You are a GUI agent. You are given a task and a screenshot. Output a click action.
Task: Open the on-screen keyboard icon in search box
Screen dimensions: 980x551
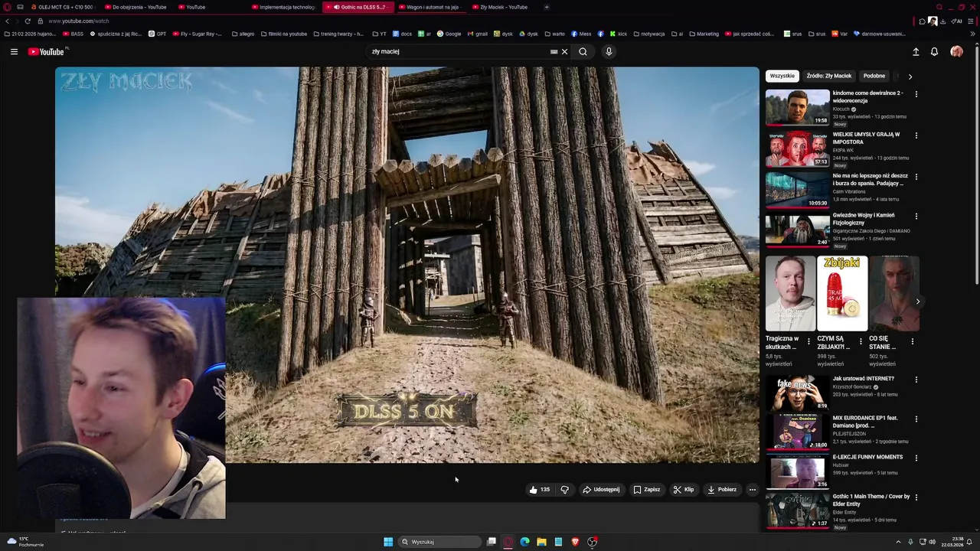pyautogui.click(x=554, y=52)
